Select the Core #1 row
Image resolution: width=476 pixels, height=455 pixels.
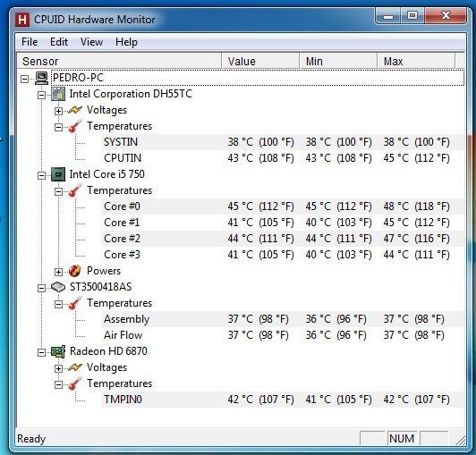coord(283,223)
